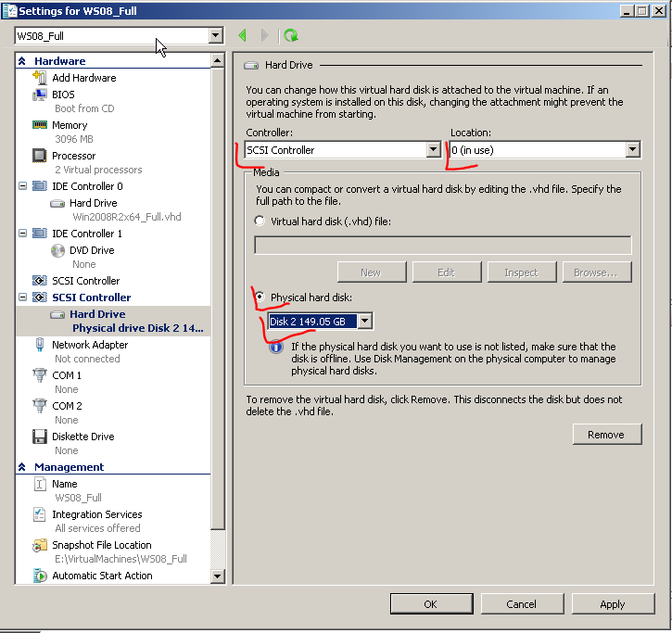Click the COM 1 port icon
This screenshot has height=633, width=672.
tap(40, 375)
